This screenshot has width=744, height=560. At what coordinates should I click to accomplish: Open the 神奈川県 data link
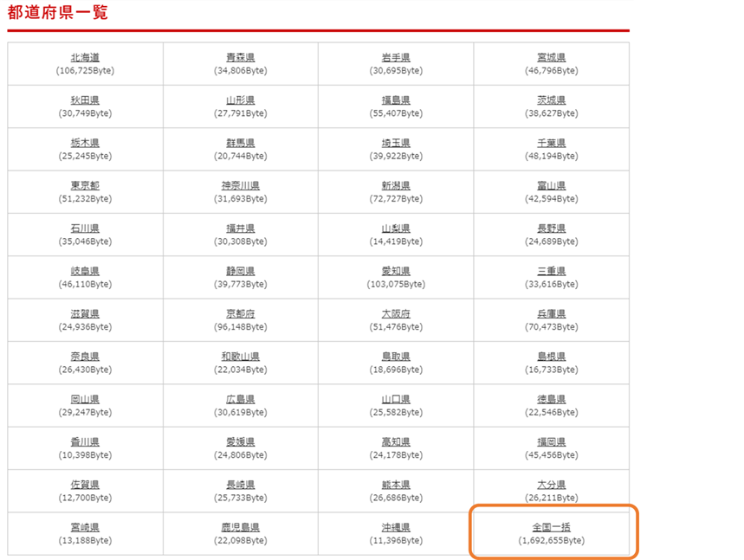point(240,186)
